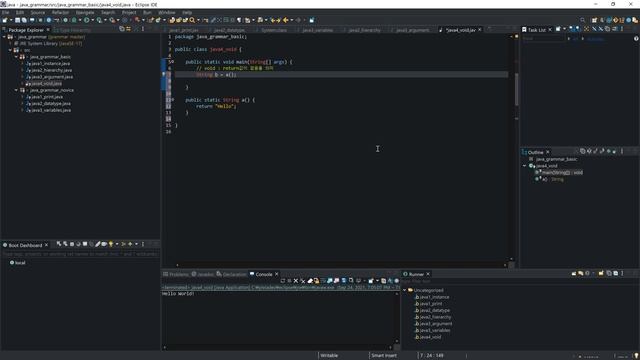Click Outline view menu icon
The image size is (640, 360).
point(622,151)
